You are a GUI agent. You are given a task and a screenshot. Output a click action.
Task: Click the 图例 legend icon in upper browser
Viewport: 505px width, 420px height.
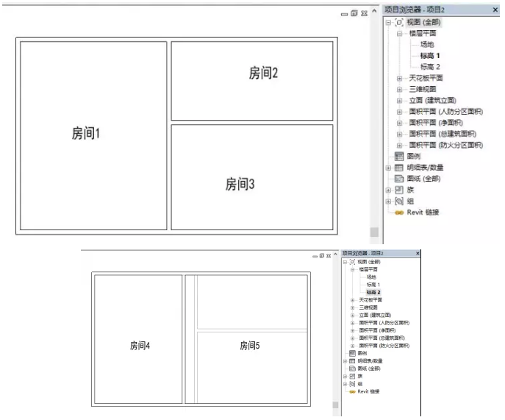click(x=399, y=156)
